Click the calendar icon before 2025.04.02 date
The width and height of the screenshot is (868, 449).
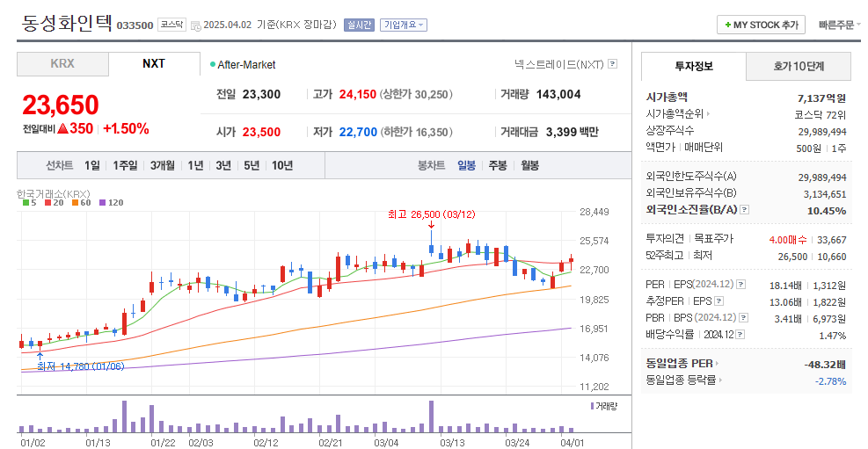(196, 25)
